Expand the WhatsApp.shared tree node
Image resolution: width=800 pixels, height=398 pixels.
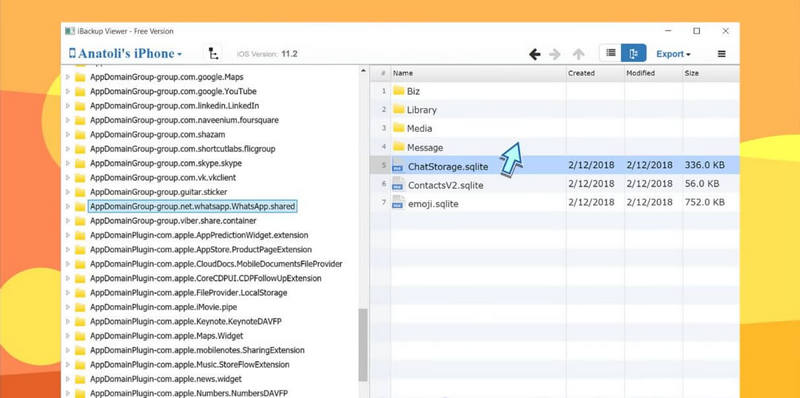pyautogui.click(x=67, y=207)
